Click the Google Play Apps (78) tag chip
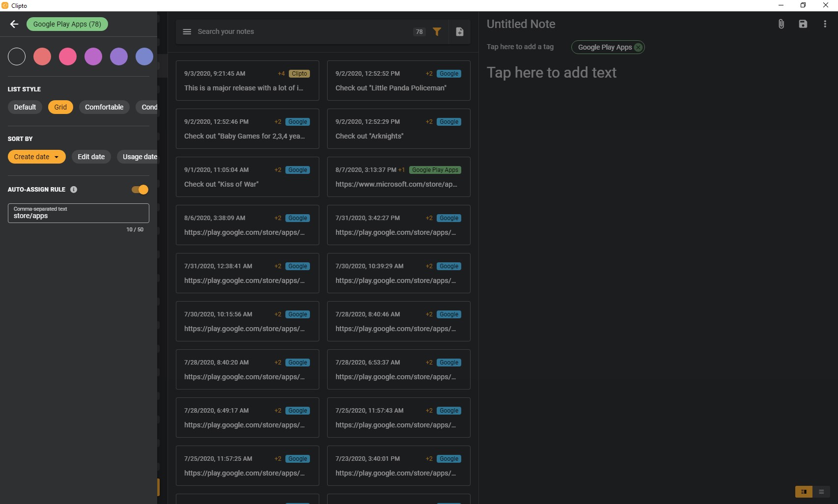The height and width of the screenshot is (504, 838). 67,24
